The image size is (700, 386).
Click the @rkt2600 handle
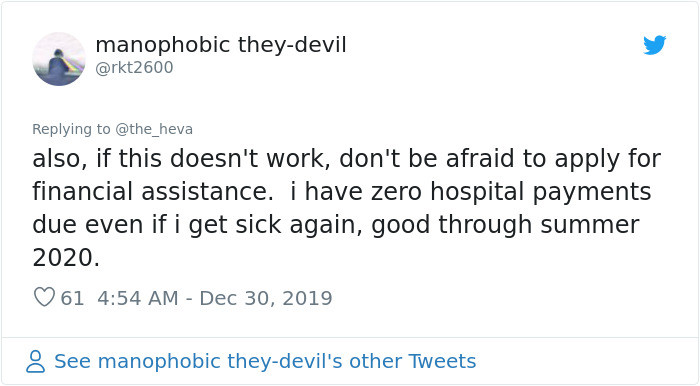tap(134, 67)
